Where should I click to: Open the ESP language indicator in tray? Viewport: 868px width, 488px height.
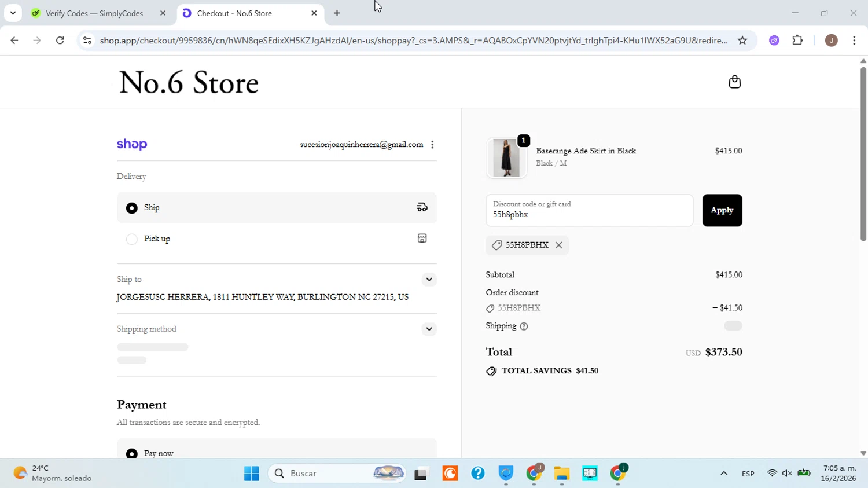click(748, 474)
